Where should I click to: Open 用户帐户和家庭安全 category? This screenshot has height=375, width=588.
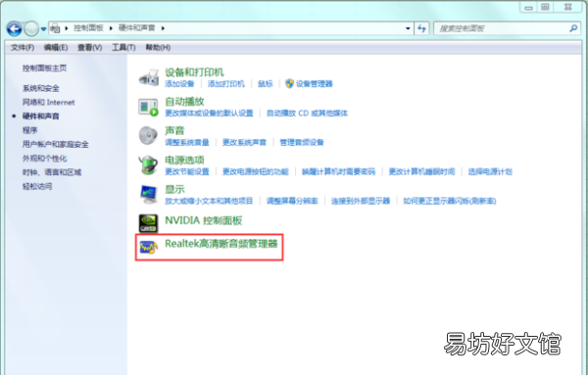pyautogui.click(x=56, y=144)
